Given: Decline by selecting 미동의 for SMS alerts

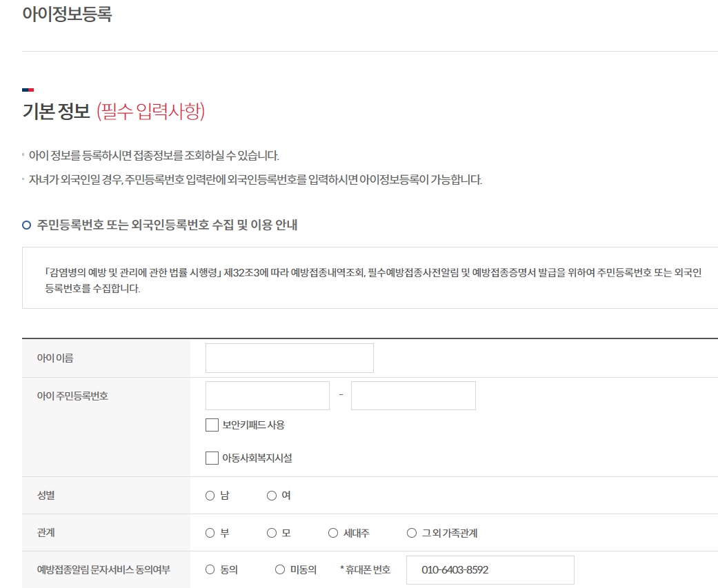Looking at the screenshot, I should (278, 569).
